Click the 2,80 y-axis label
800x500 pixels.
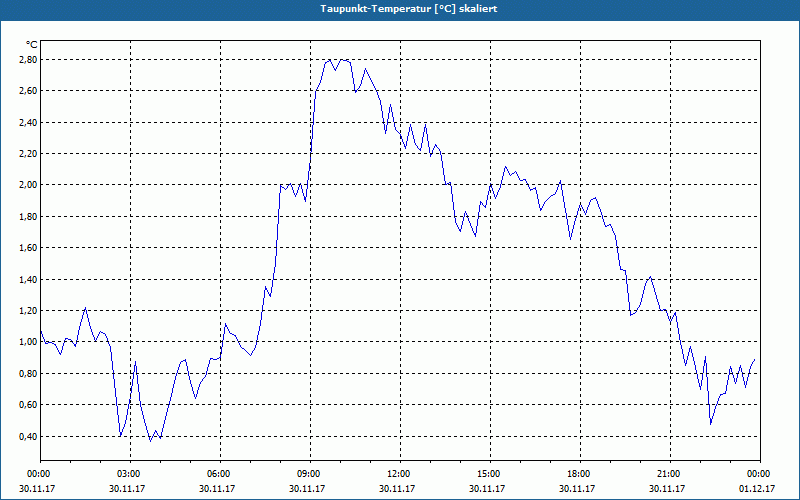30,60
